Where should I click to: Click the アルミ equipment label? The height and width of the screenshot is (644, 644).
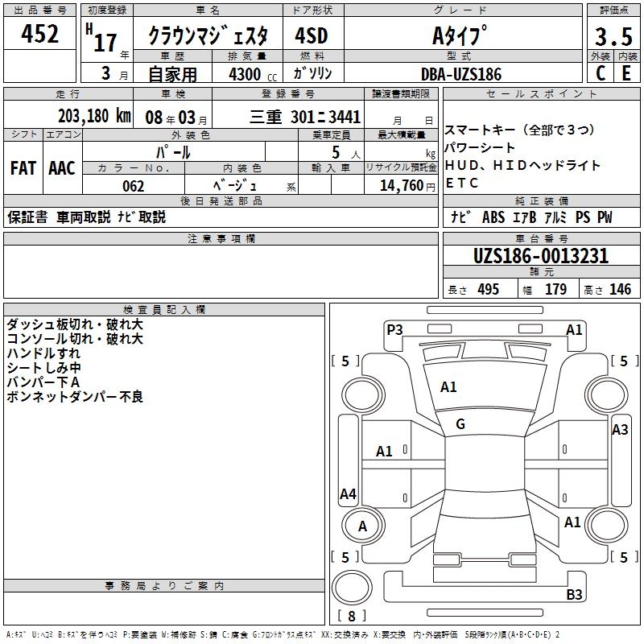coord(555,217)
